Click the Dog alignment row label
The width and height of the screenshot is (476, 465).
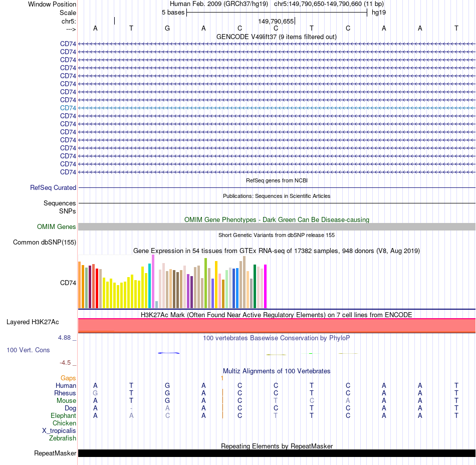[x=70, y=408]
